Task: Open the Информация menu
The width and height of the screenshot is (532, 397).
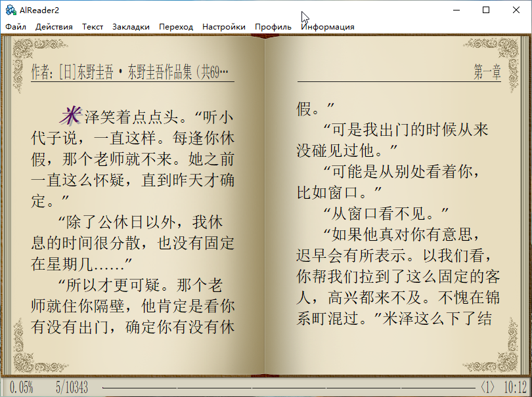Action: [328, 27]
